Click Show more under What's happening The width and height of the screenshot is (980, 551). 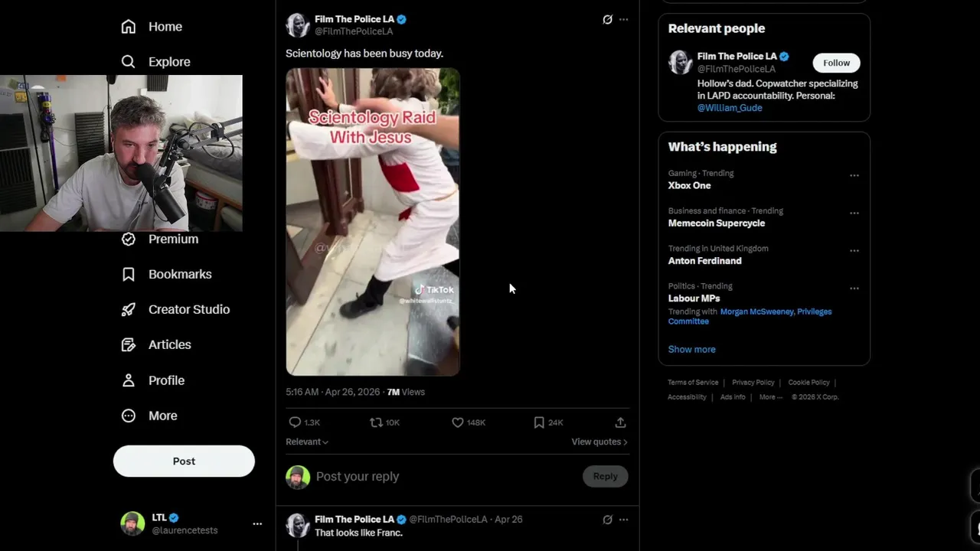tap(691, 349)
